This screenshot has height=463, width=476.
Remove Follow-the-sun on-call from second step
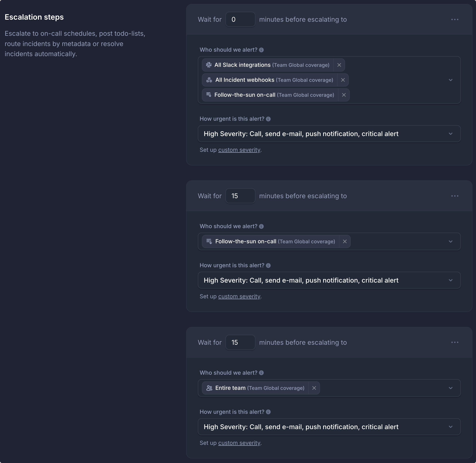click(345, 241)
